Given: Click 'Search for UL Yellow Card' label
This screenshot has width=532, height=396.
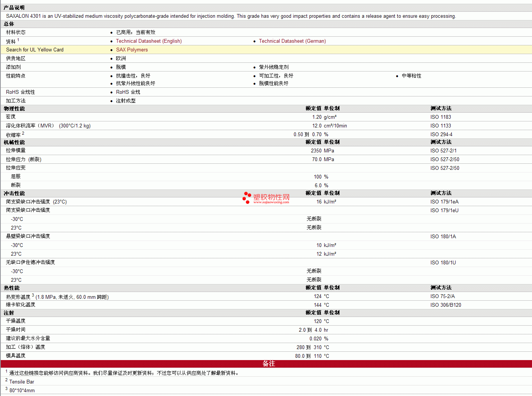Looking at the screenshot, I should [x=35, y=50].
